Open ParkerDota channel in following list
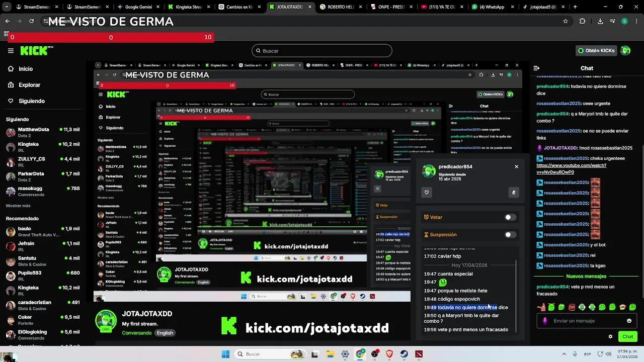The width and height of the screenshot is (644, 362). tap(43, 176)
